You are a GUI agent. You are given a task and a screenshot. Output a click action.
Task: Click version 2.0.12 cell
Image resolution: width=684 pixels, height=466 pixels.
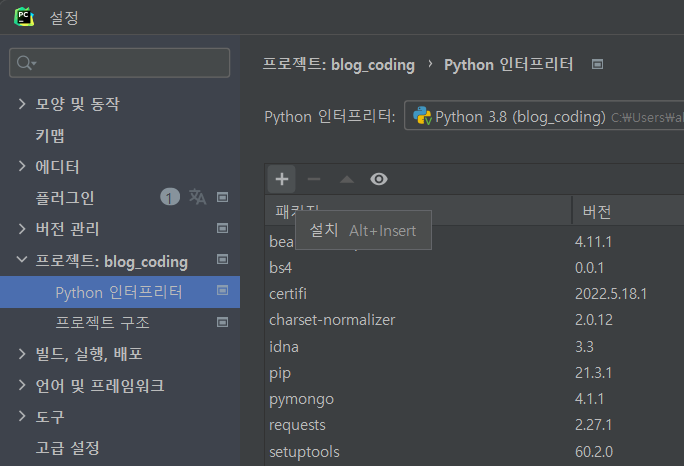click(x=594, y=320)
